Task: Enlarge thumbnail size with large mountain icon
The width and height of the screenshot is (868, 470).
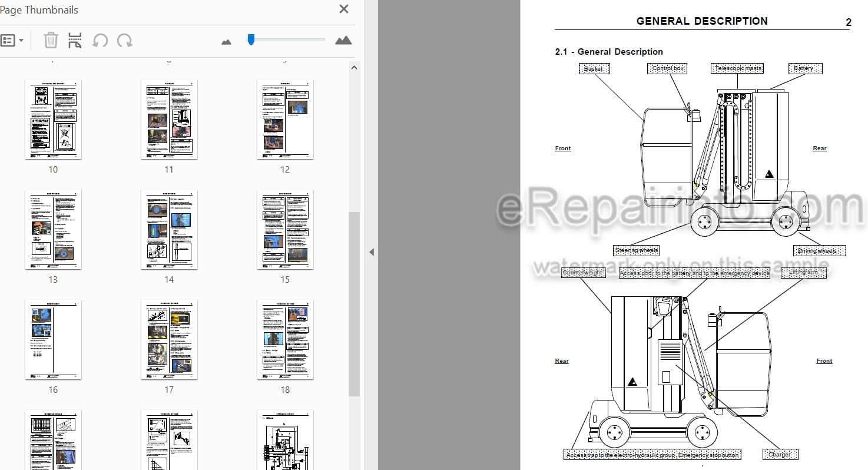Action: [343, 40]
